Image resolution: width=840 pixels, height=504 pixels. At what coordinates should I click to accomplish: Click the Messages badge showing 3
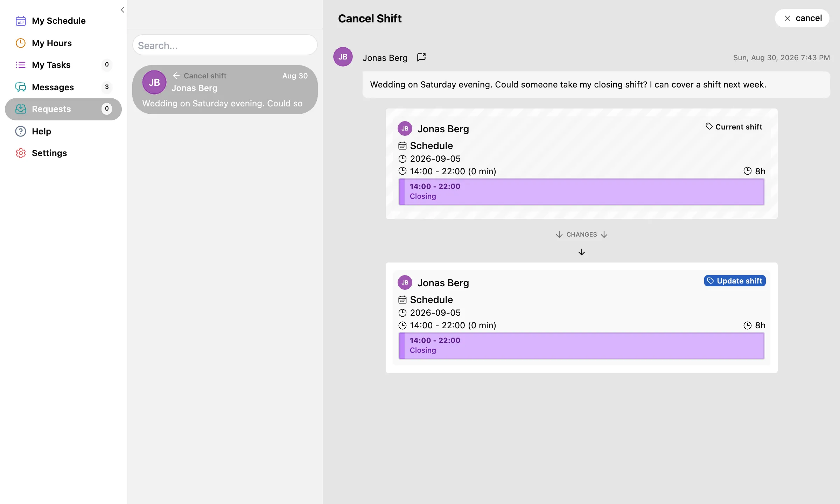coord(107,87)
